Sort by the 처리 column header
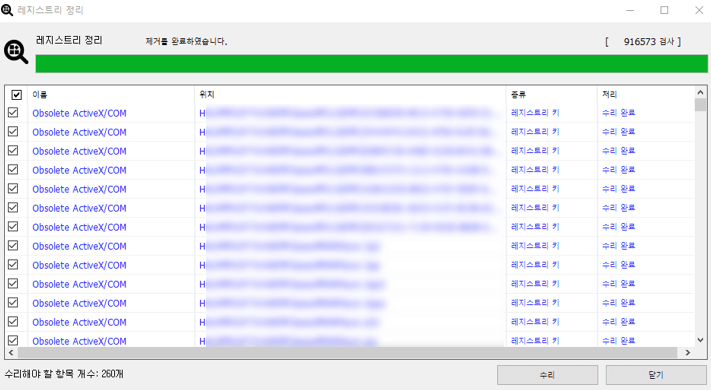Image resolution: width=711 pixels, height=390 pixels. (x=646, y=94)
